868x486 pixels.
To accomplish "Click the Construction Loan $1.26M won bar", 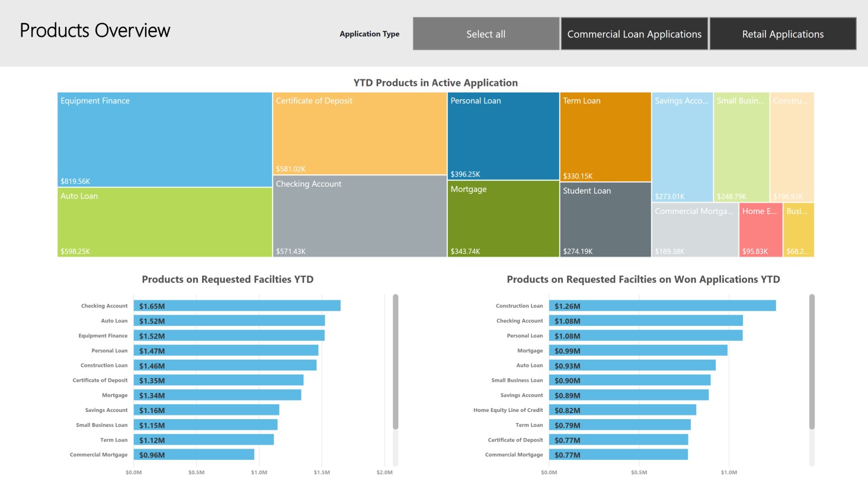I will click(662, 306).
